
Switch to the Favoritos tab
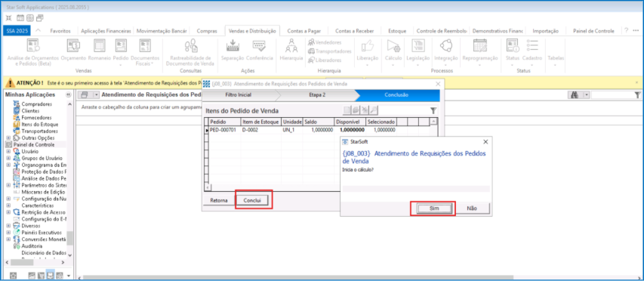coord(60,31)
